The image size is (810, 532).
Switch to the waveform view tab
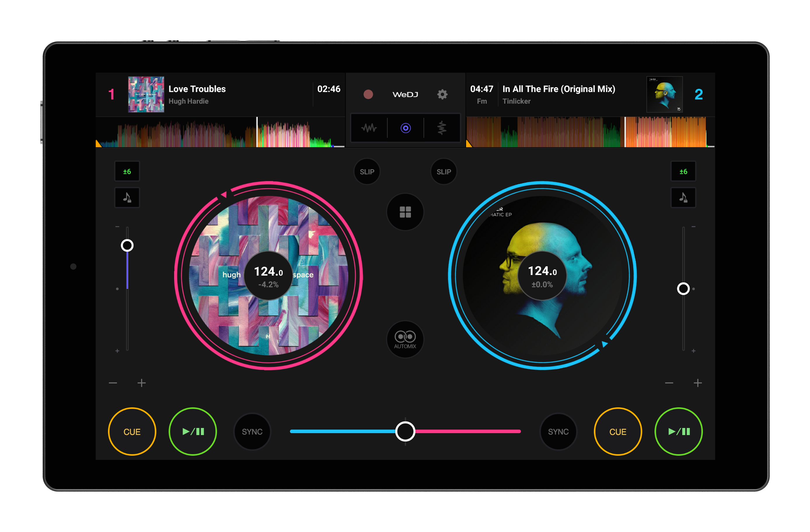pyautogui.click(x=369, y=128)
